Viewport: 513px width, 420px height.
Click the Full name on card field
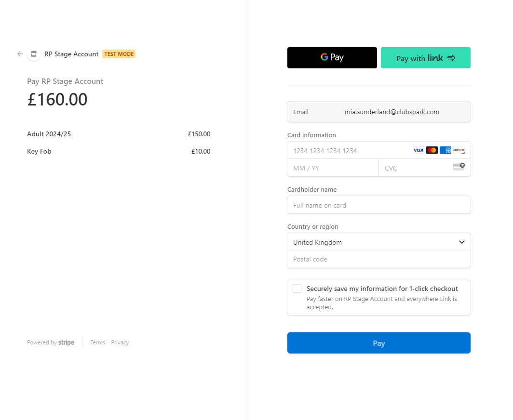379,205
